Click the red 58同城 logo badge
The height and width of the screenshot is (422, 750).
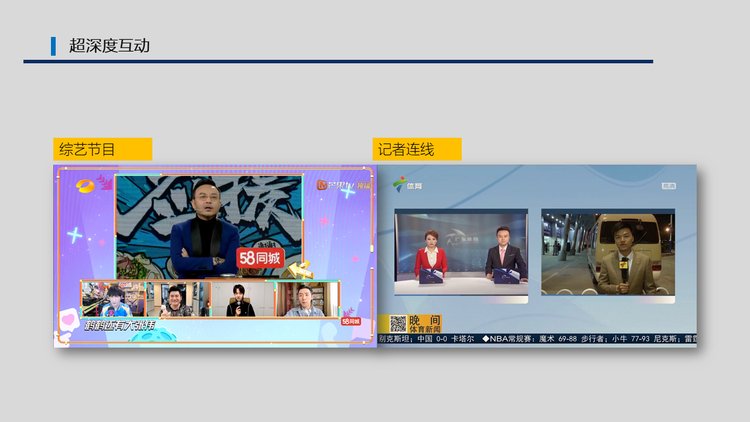click(x=260, y=258)
